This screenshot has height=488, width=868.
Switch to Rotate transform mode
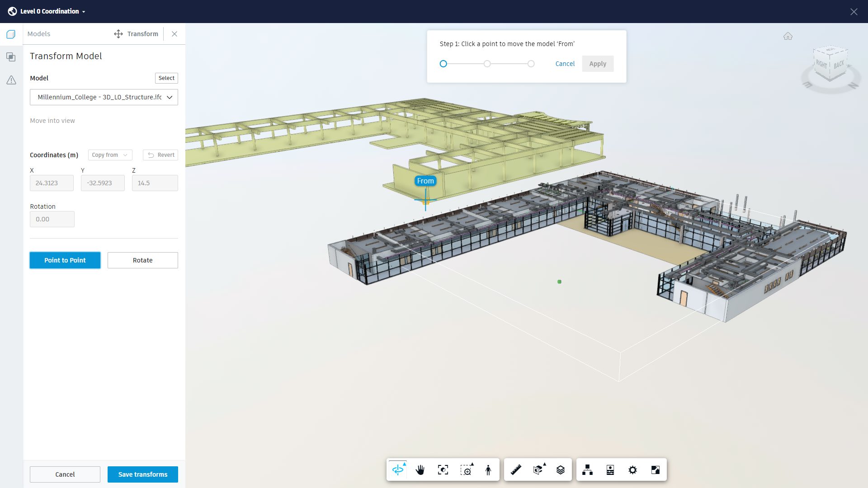(142, 260)
